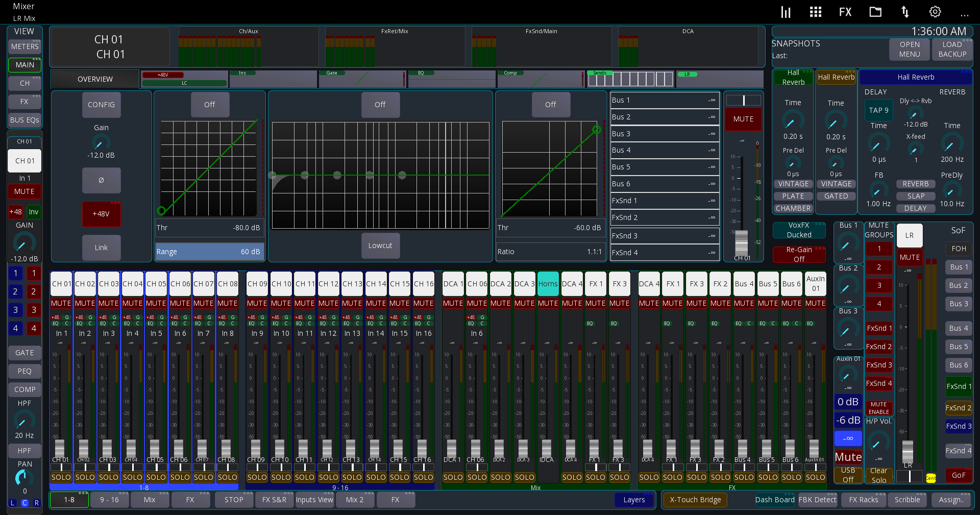Open the Layers selector
980x515 pixels.
pyautogui.click(x=634, y=500)
